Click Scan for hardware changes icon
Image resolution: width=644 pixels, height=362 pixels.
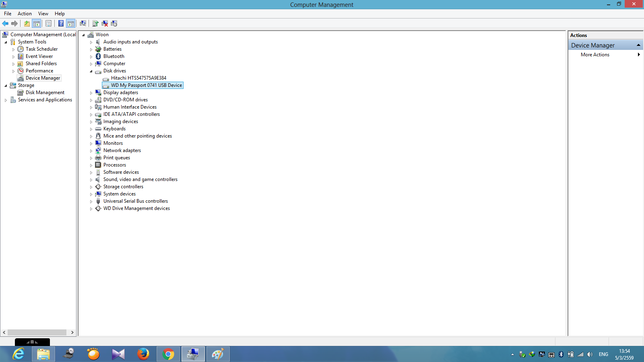[83, 23]
